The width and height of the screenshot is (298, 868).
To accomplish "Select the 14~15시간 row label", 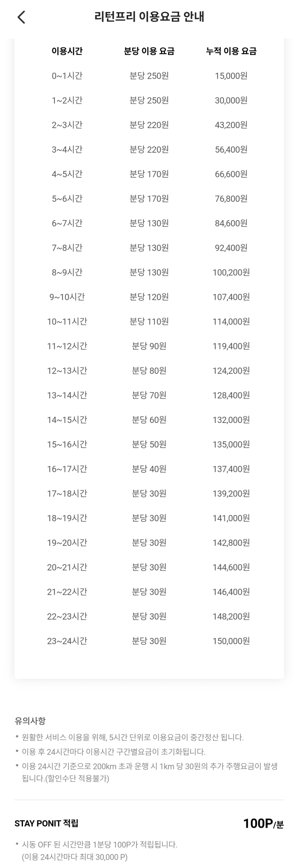I will point(67,420).
